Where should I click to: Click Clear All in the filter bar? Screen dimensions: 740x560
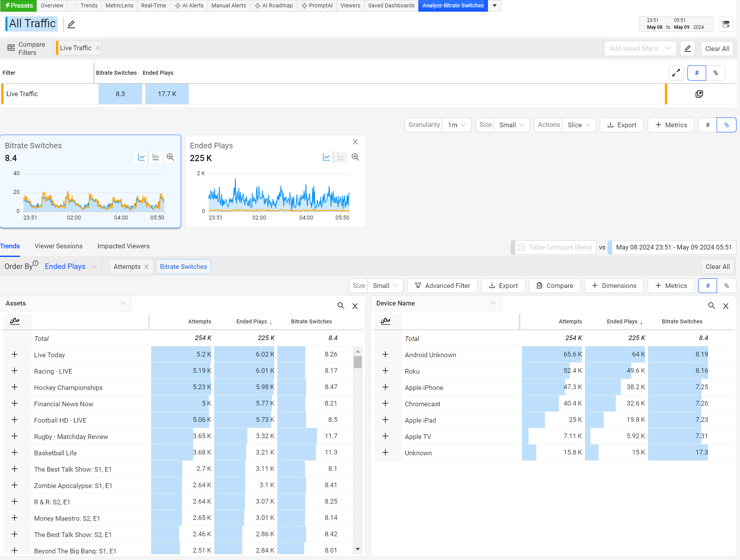point(717,49)
